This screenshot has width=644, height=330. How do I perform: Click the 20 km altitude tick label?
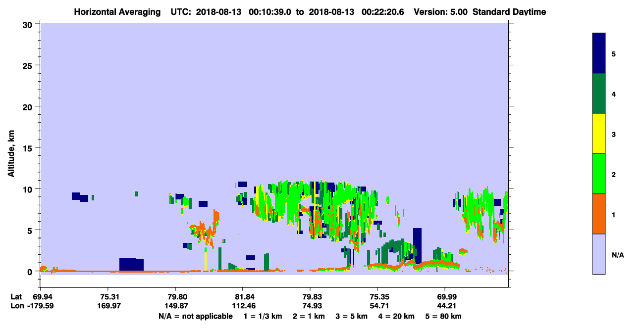coord(29,106)
